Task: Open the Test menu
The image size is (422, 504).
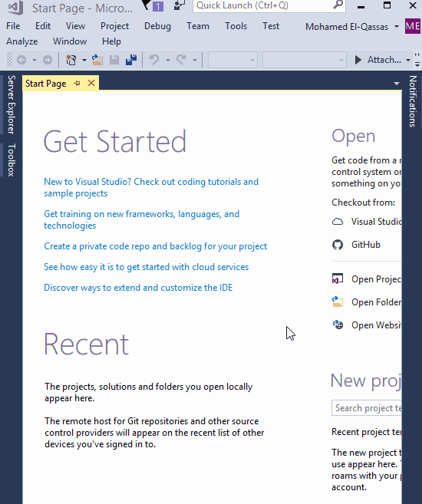Action: click(x=271, y=26)
